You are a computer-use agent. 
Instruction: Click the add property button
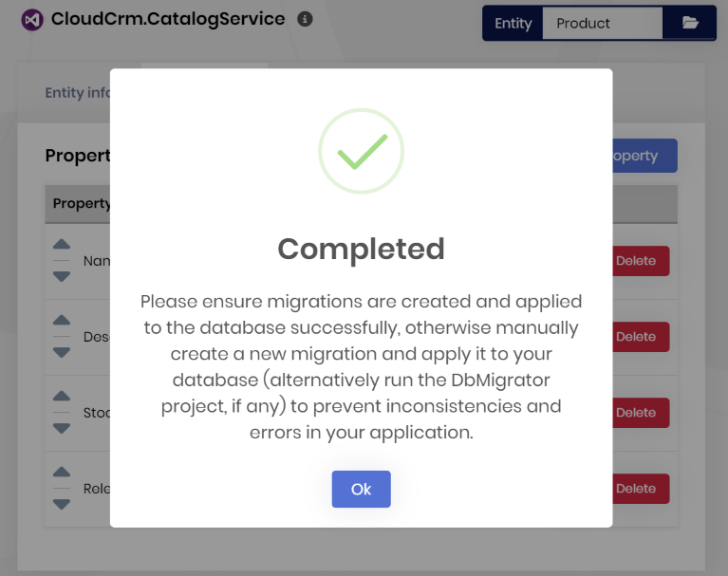[x=644, y=156]
